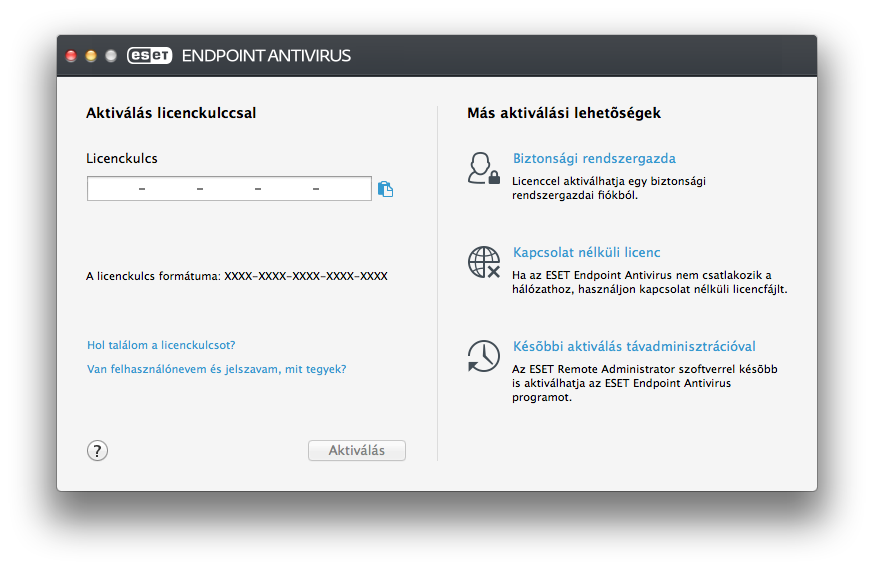The height and width of the screenshot is (570, 874).
Task: Click the Aktiválás licenckulccsal heading
Action: click(x=171, y=113)
